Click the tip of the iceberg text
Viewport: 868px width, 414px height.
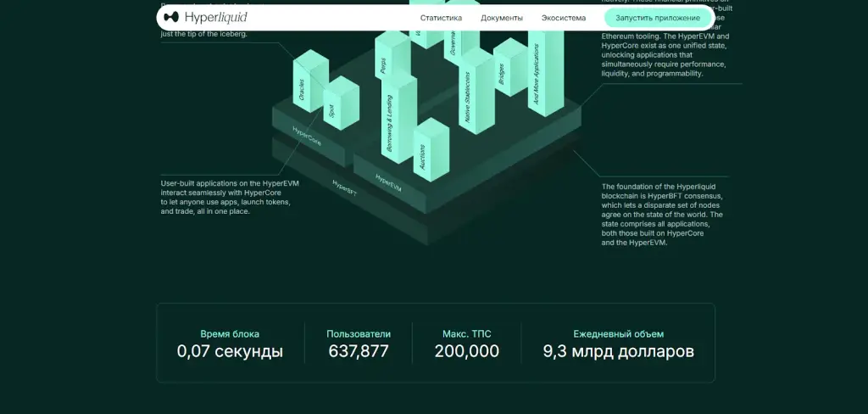click(x=203, y=34)
